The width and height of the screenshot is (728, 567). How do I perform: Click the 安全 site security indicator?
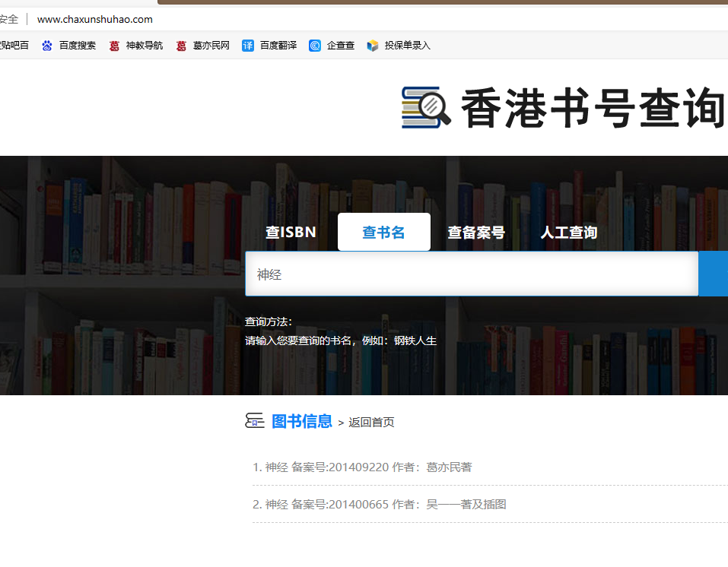point(8,19)
